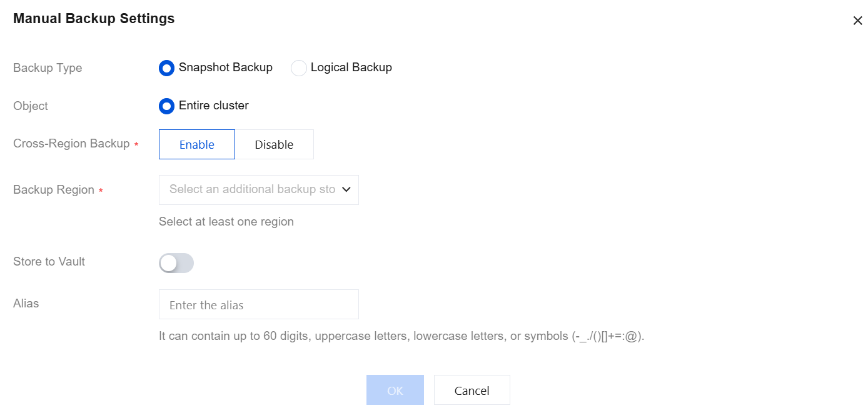This screenshot has height=413, width=868.
Task: Select the Entire cluster object option
Action: tap(166, 106)
